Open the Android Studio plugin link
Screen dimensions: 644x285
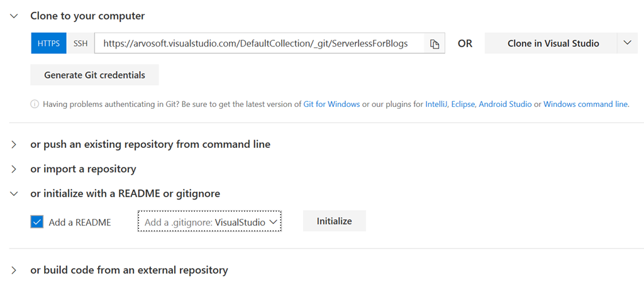click(x=505, y=104)
